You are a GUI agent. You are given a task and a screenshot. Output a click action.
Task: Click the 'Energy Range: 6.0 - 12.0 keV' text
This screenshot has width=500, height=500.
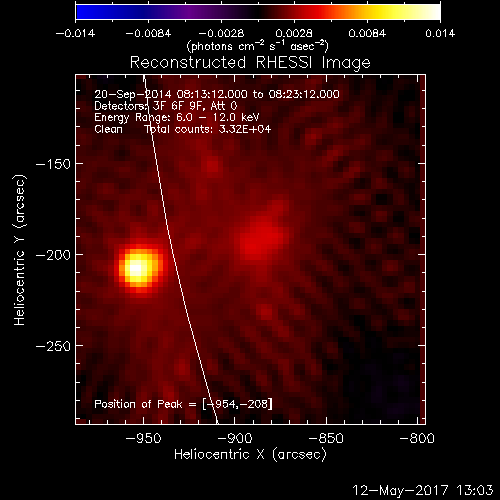tap(177, 118)
